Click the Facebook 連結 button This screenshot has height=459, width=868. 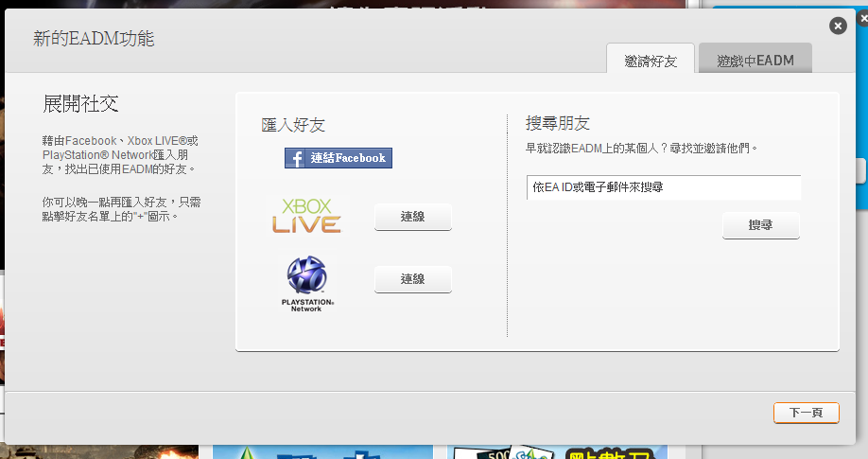[339, 158]
